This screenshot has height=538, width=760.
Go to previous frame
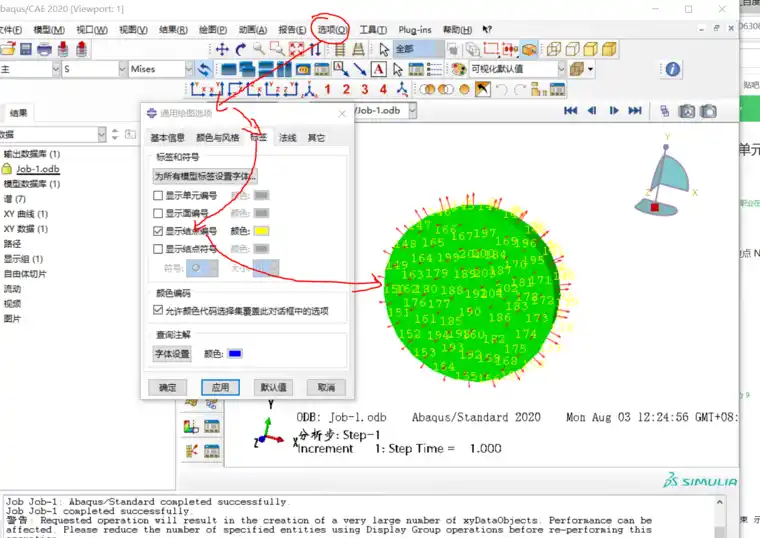tap(592, 111)
